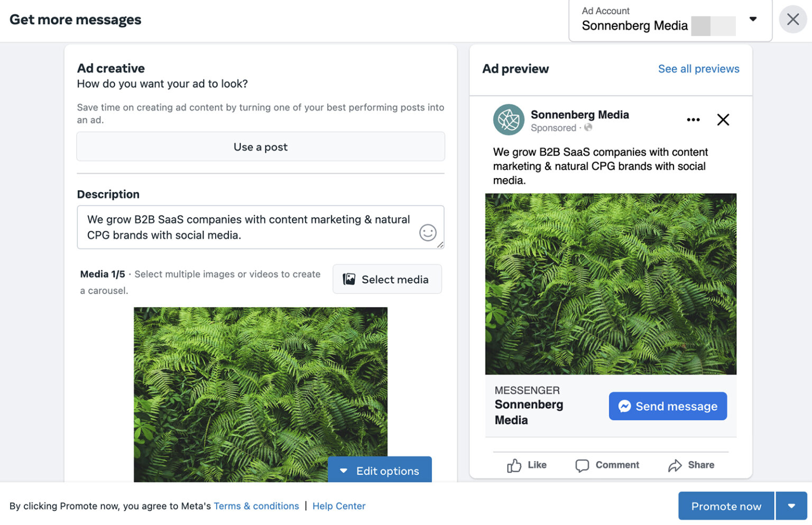Viewport: 812px width, 525px height.
Task: Click the Comment speech bubble icon
Action: 582,465
